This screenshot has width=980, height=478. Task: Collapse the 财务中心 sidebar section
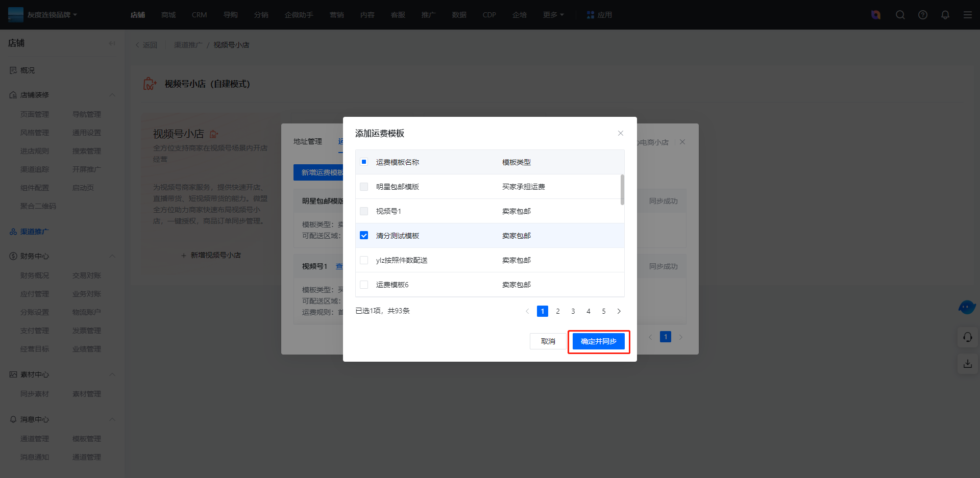(x=112, y=256)
